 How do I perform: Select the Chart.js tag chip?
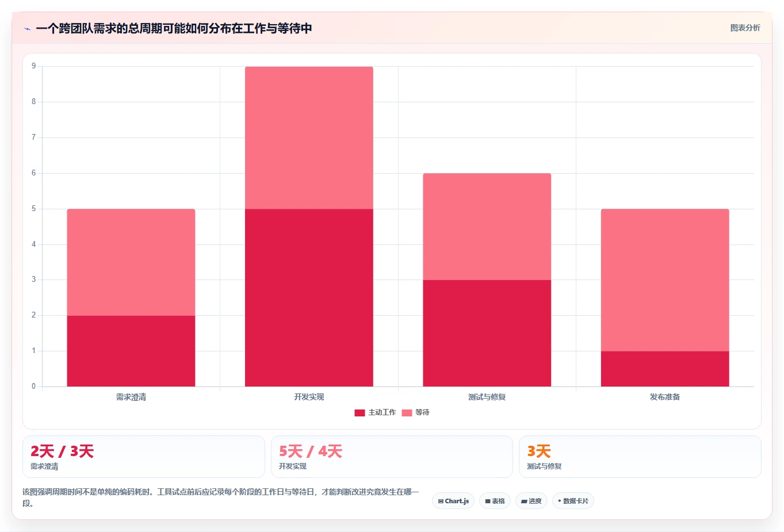[453, 501]
